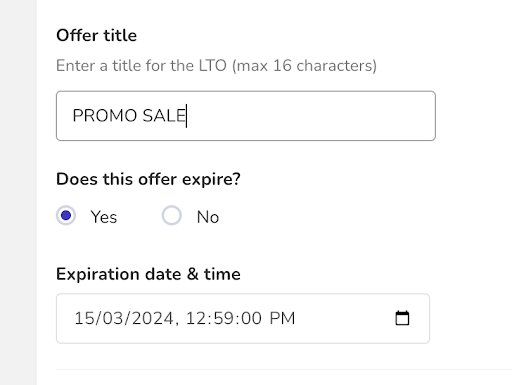512x385 pixels.
Task: Click the Does this offer expire? heading
Action: point(148,179)
